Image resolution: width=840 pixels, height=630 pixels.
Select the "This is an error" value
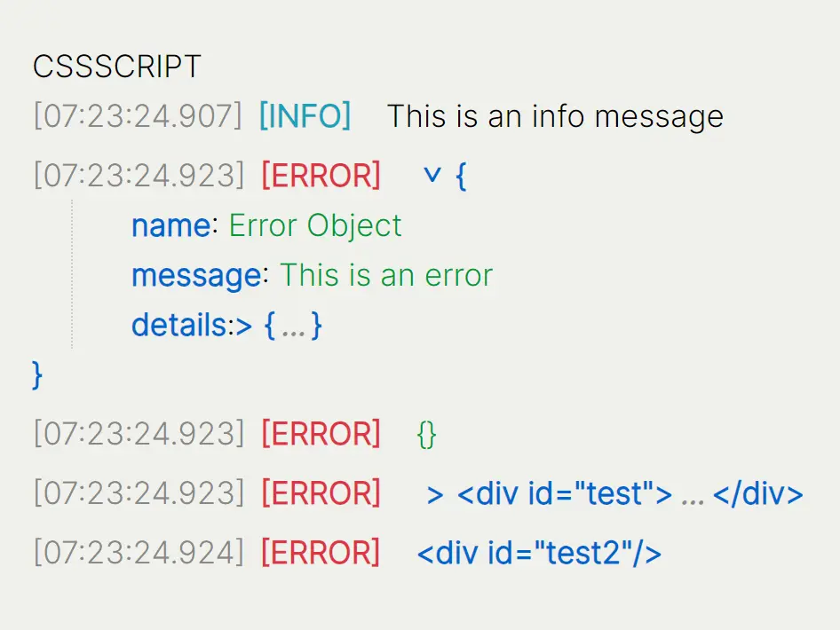[x=386, y=275]
